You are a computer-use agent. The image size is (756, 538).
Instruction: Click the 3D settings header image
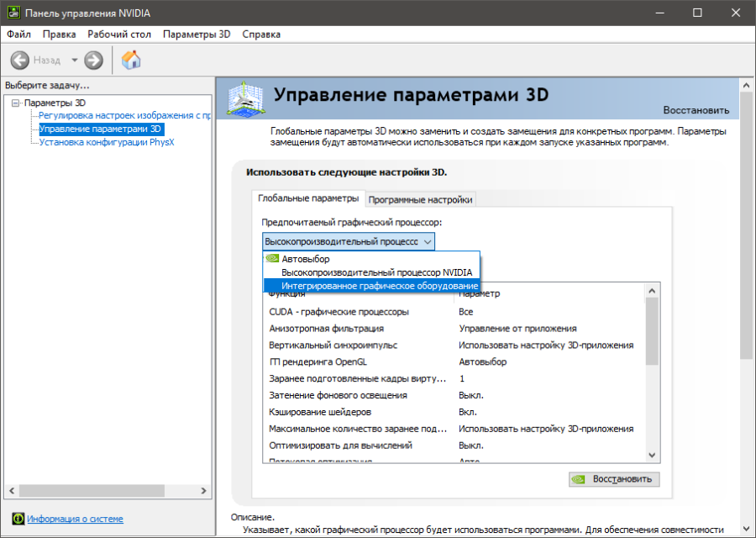246,99
